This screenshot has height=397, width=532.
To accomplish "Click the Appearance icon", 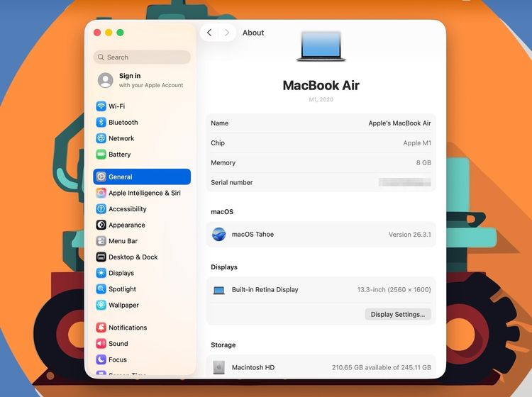I will click(101, 225).
